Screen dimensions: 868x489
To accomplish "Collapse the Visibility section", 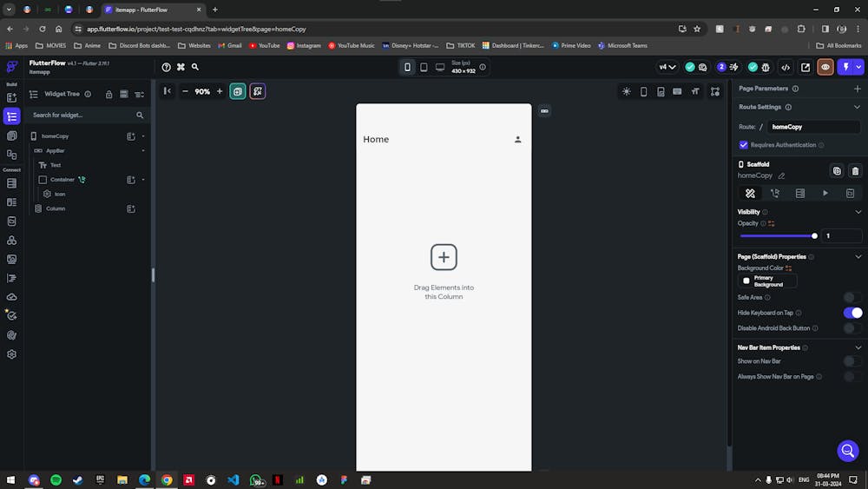I will click(858, 212).
